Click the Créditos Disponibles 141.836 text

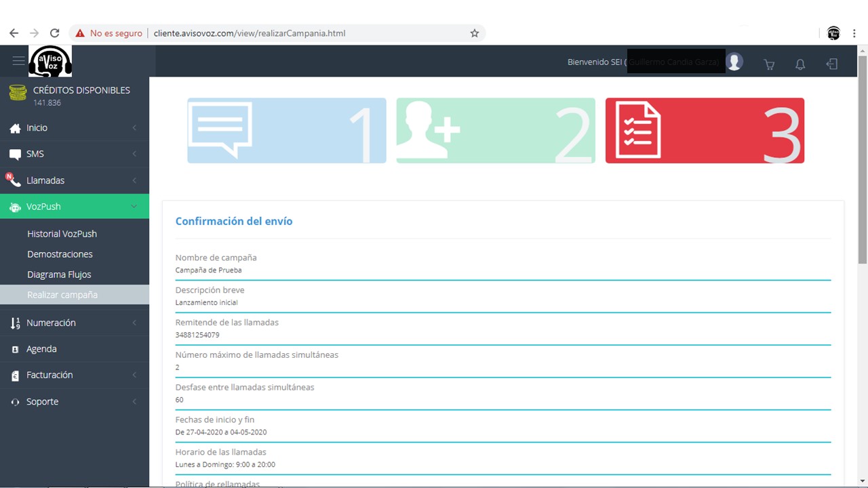(x=81, y=96)
